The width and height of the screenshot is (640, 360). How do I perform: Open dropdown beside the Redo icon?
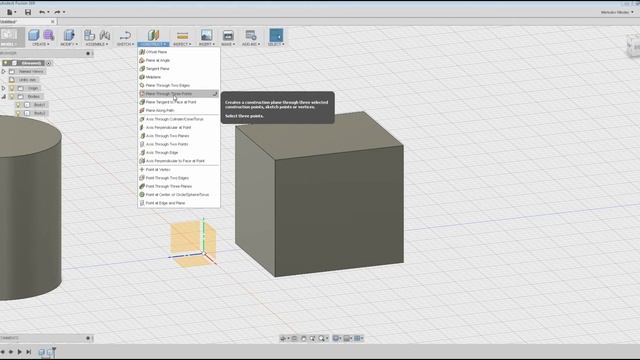pyautogui.click(x=64, y=12)
